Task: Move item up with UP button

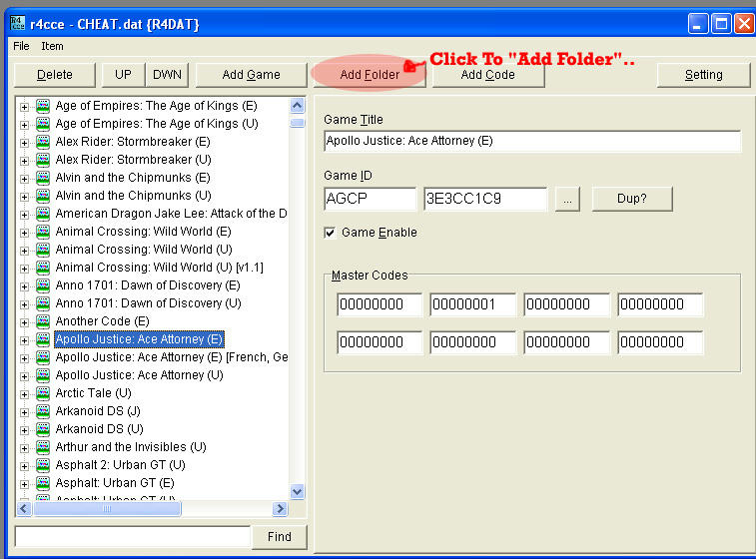Action: (123, 75)
